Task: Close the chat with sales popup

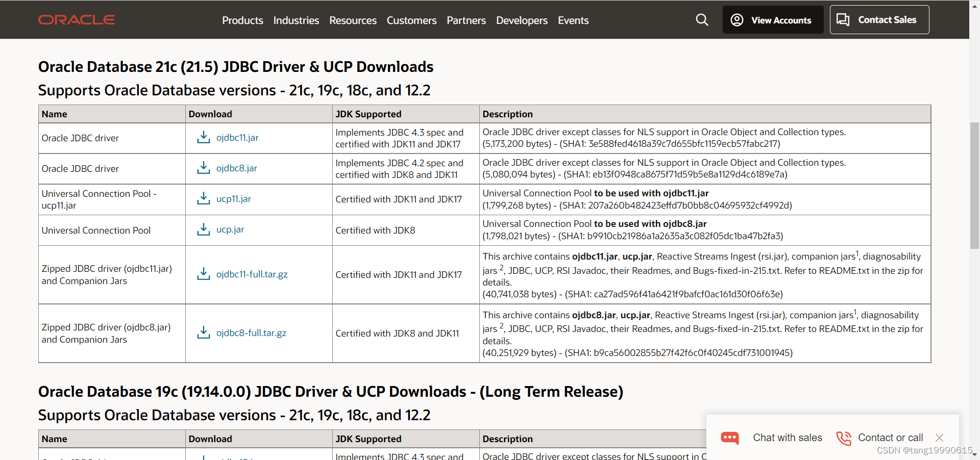Action: click(939, 438)
